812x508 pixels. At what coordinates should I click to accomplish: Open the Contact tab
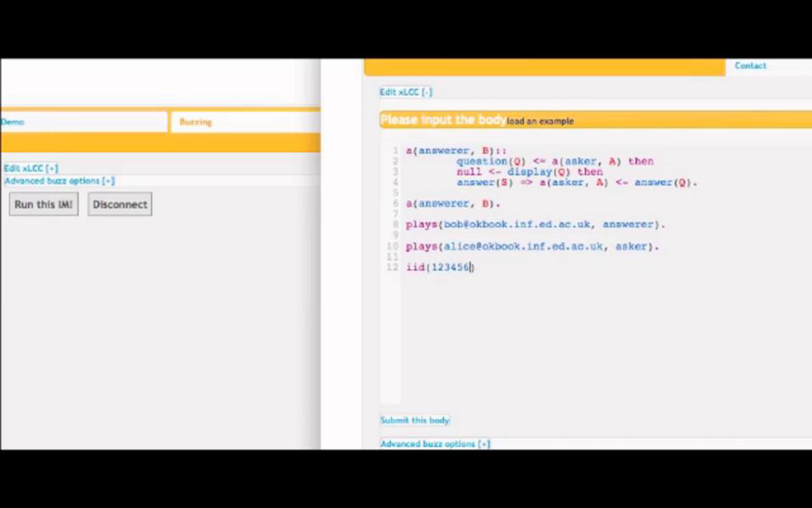click(x=750, y=66)
